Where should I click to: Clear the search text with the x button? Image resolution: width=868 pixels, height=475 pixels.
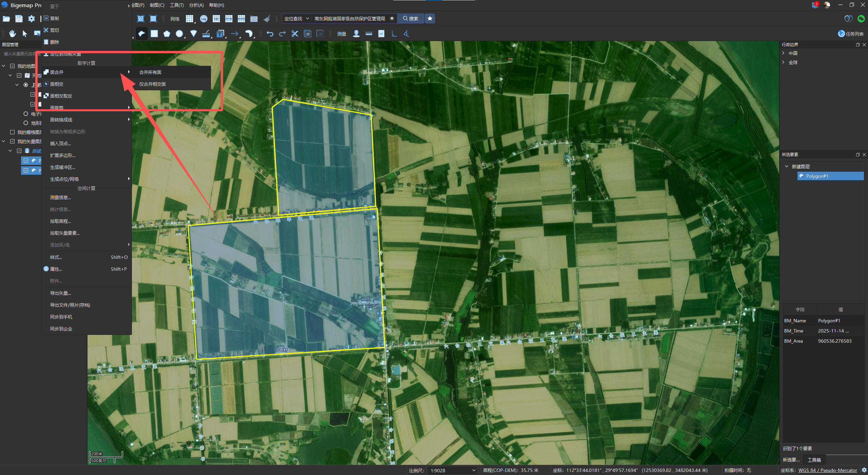pos(392,19)
